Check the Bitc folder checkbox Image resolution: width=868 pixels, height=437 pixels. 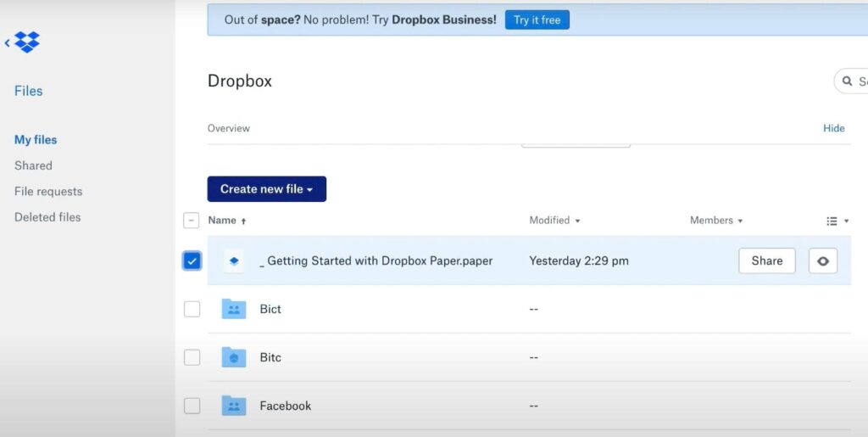tap(192, 357)
